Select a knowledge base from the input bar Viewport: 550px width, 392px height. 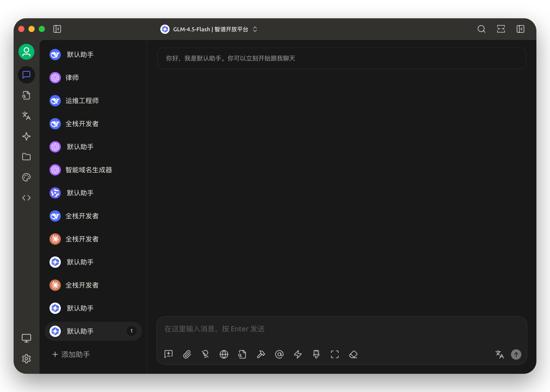pos(242,354)
